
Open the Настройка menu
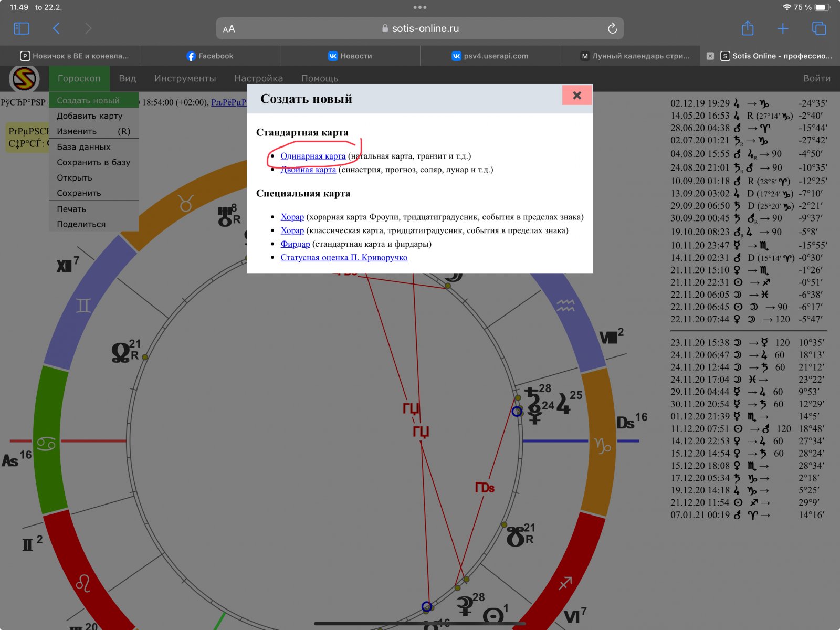(x=258, y=78)
